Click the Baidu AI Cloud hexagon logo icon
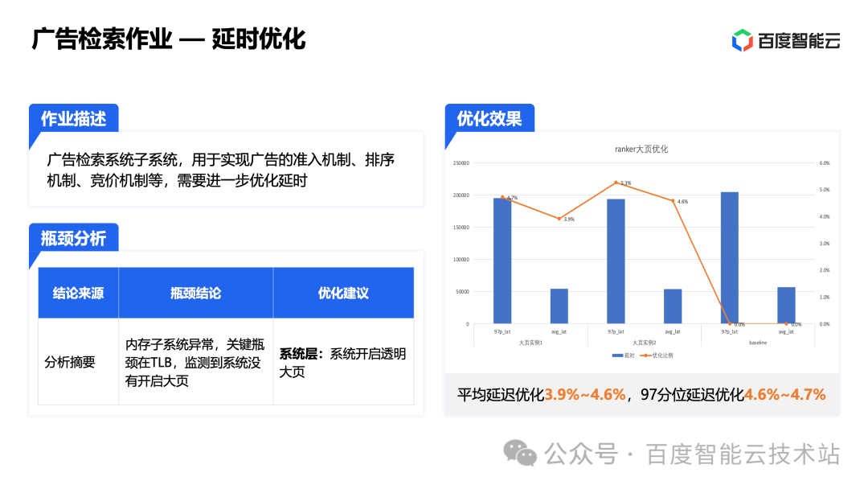Image resolution: width=868 pixels, height=489 pixels. coord(743,40)
